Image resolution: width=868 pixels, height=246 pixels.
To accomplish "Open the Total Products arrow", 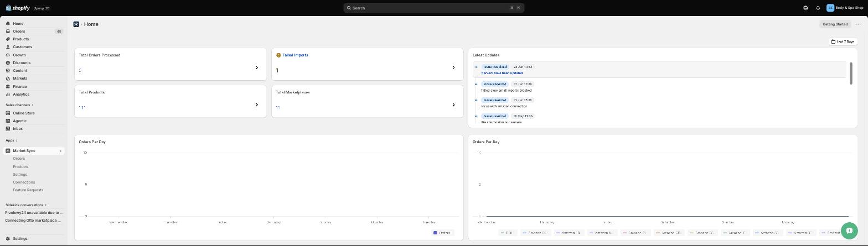I will click(x=256, y=104).
